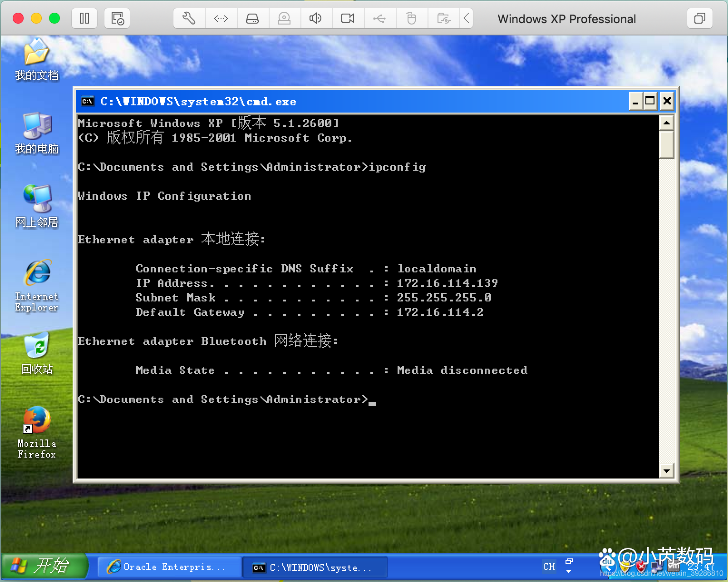Restore the language bar icon
This screenshot has height=582, width=728.
point(569,562)
